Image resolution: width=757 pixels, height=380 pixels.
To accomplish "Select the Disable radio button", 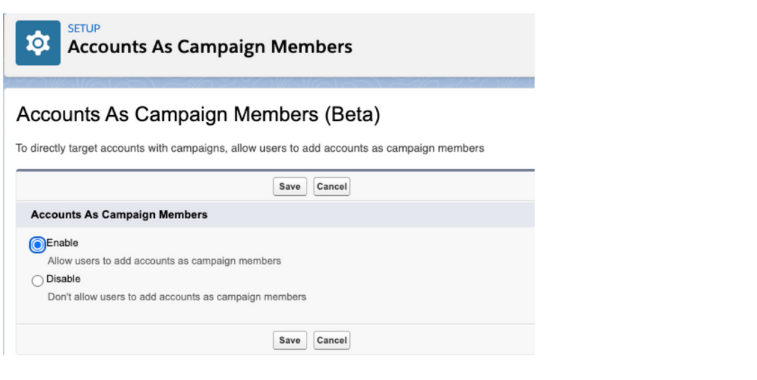I will coord(37,281).
